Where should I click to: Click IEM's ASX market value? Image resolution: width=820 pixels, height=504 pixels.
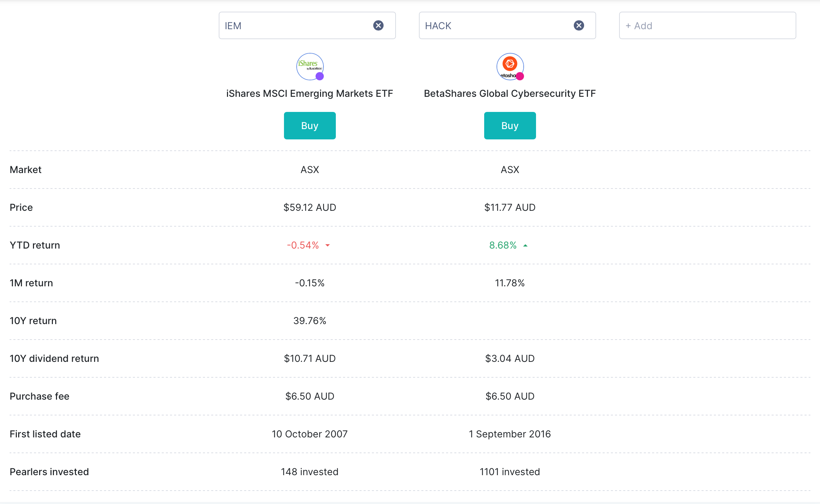click(x=310, y=170)
